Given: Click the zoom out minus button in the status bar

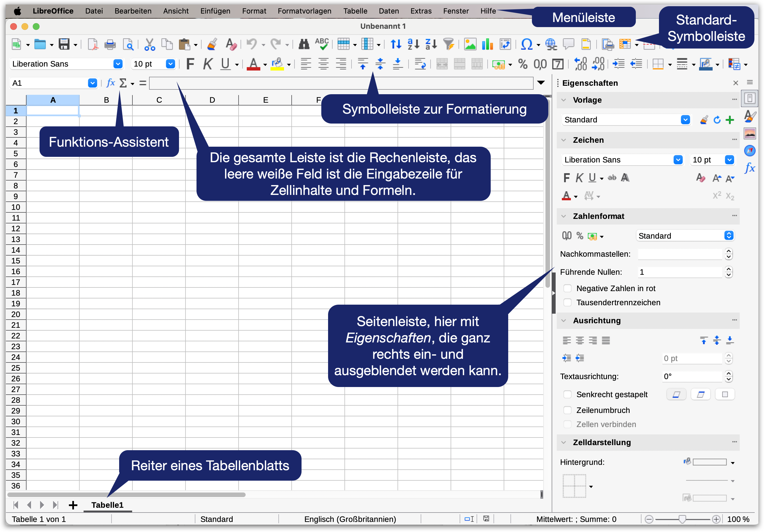Looking at the screenshot, I should (649, 519).
